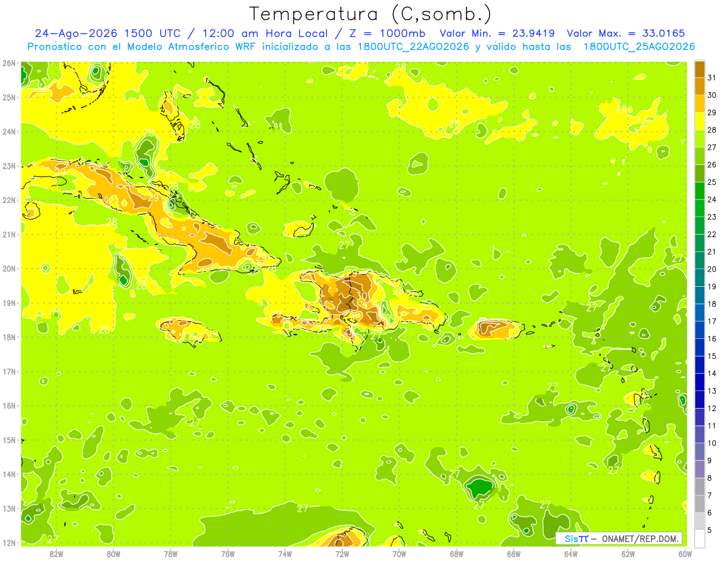728x562 pixels.
Task: Click latitude label '14N'
Action: point(8,474)
